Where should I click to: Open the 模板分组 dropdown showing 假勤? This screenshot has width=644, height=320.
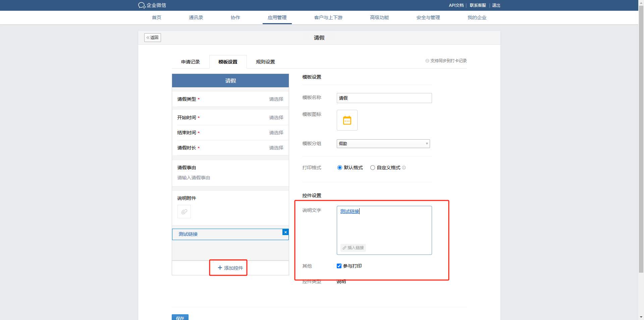point(383,144)
